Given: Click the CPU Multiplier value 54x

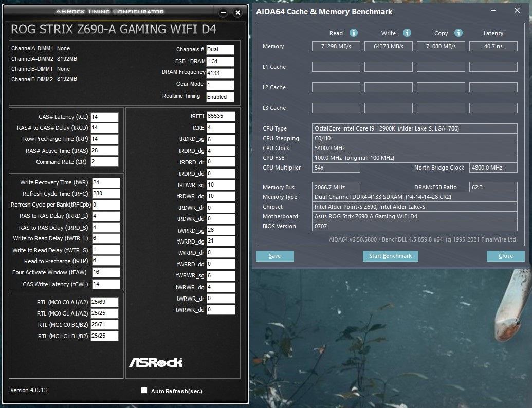Looking at the screenshot, I should point(336,168).
